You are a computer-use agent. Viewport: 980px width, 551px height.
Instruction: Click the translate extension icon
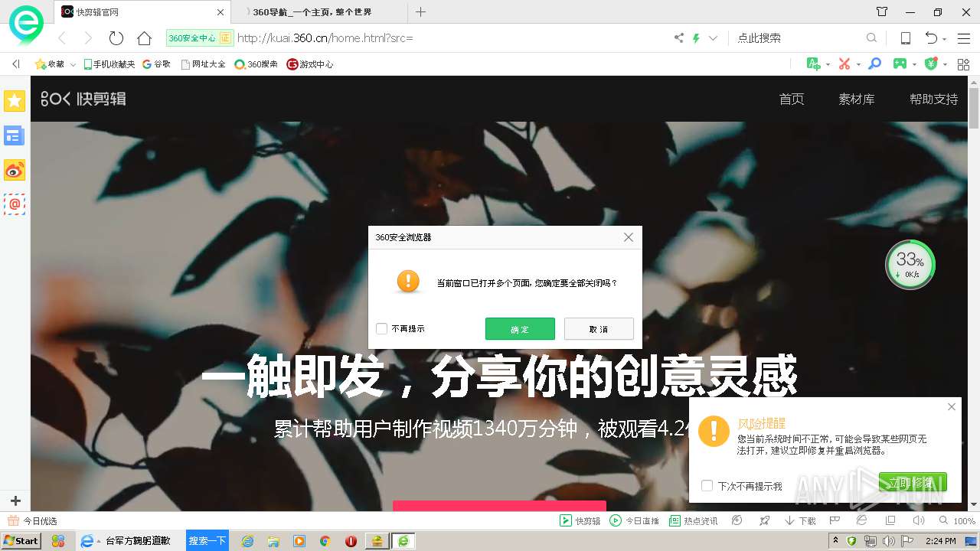coord(813,64)
